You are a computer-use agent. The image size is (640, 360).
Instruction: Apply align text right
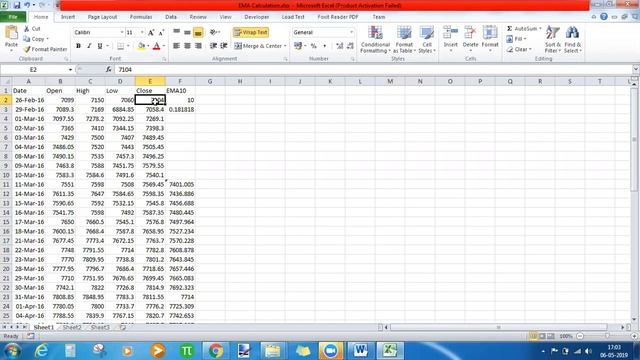[x=198, y=46]
